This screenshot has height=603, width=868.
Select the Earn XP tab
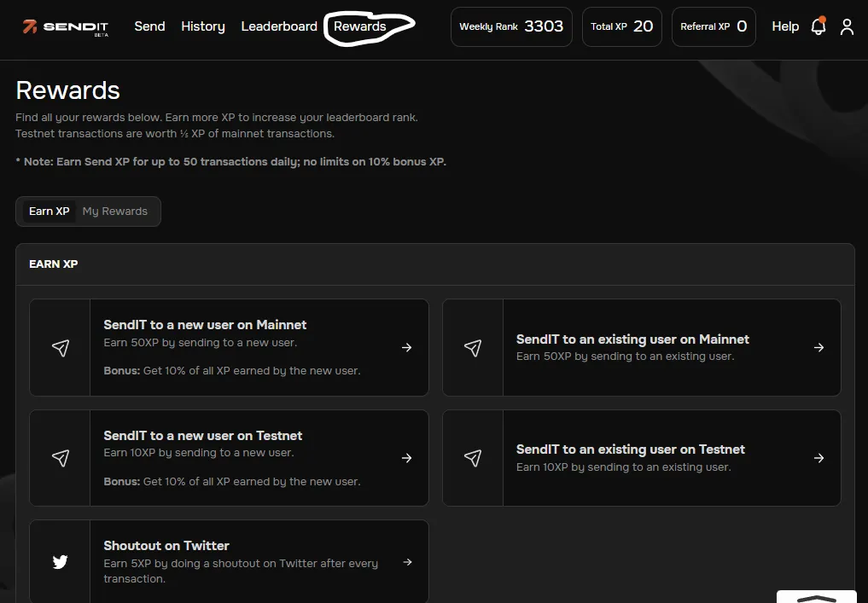(x=50, y=212)
